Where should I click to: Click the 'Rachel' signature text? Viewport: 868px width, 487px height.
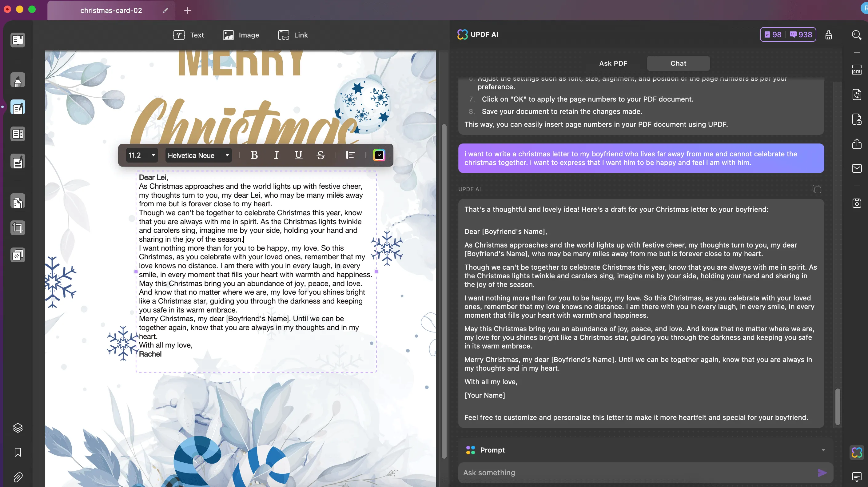tap(150, 354)
